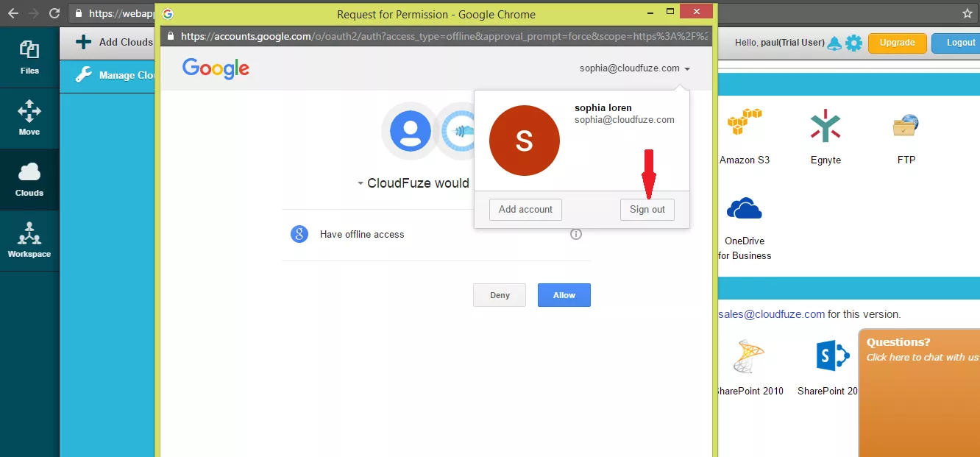
Task: Click the Add Clouds plus icon
Action: 84,42
